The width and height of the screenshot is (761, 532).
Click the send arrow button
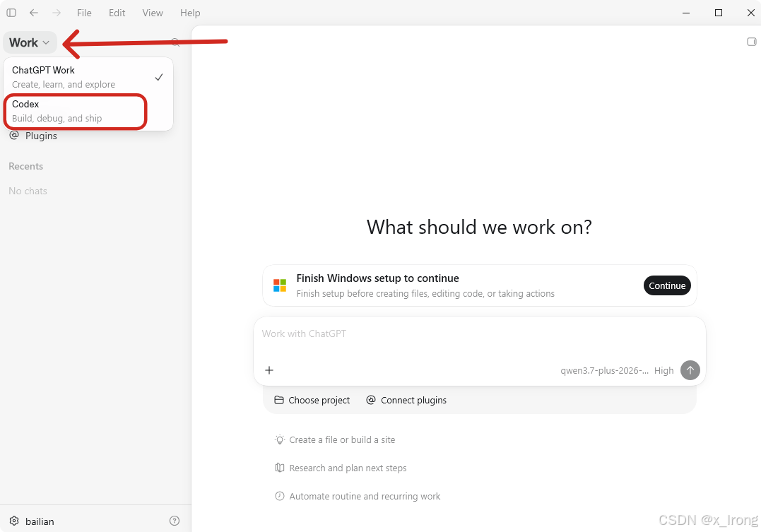pos(690,370)
